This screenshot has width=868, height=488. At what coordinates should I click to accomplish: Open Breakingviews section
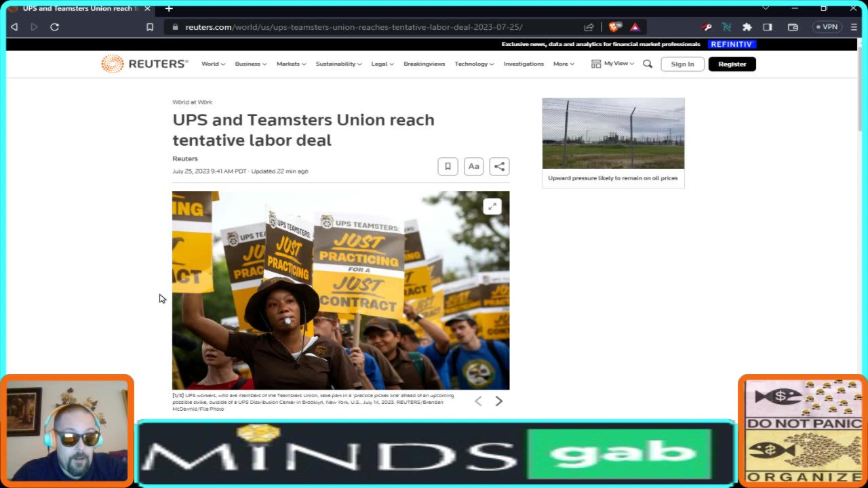424,64
